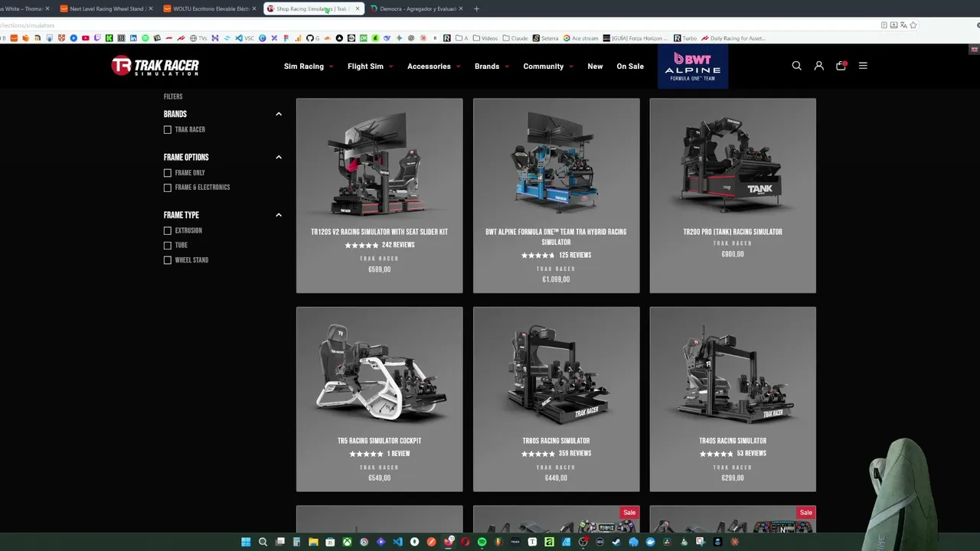
Task: Expand the Sim Racing navigation dropdown
Action: pos(309,67)
